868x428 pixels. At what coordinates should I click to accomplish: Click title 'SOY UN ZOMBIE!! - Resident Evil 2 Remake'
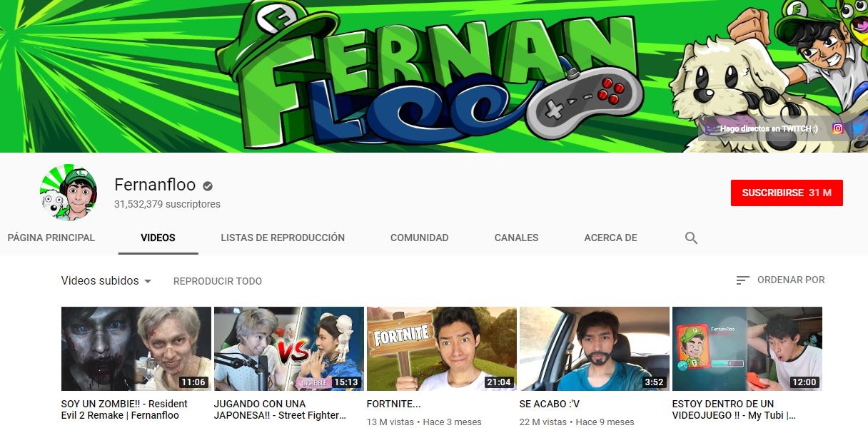pos(125,409)
